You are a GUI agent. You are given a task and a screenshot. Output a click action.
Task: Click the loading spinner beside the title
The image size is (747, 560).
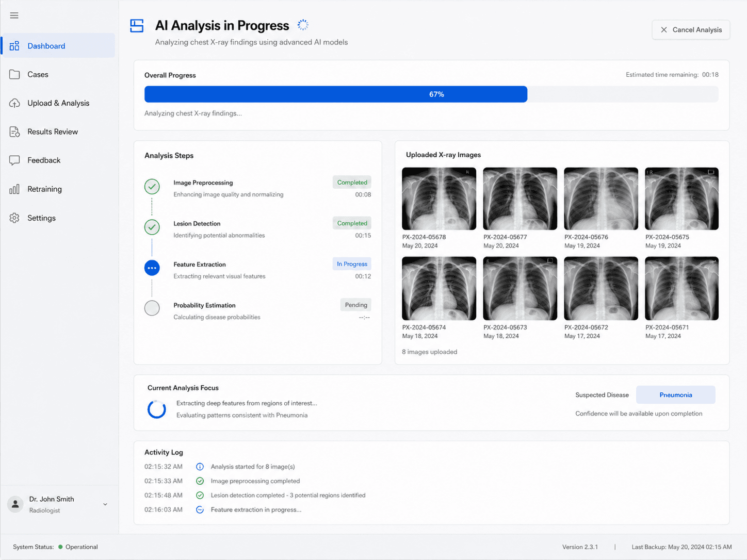coord(303,25)
